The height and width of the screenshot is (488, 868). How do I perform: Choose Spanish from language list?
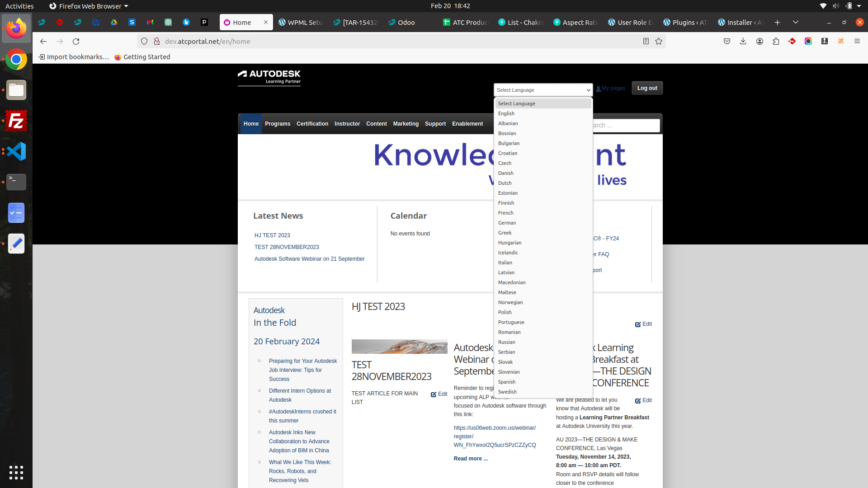point(543,382)
